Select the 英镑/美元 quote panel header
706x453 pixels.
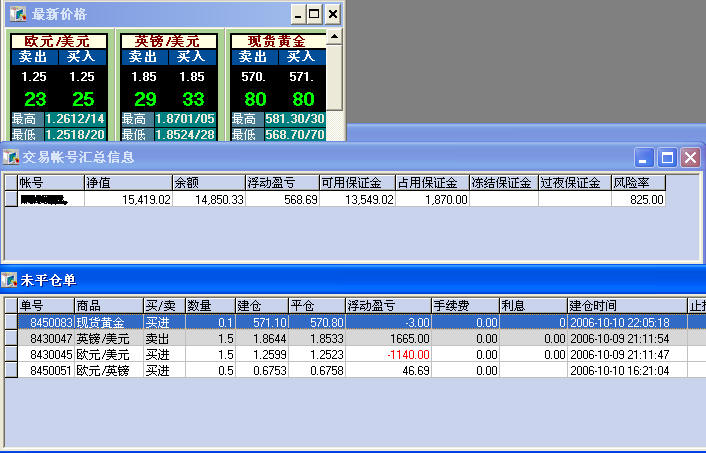[168, 41]
